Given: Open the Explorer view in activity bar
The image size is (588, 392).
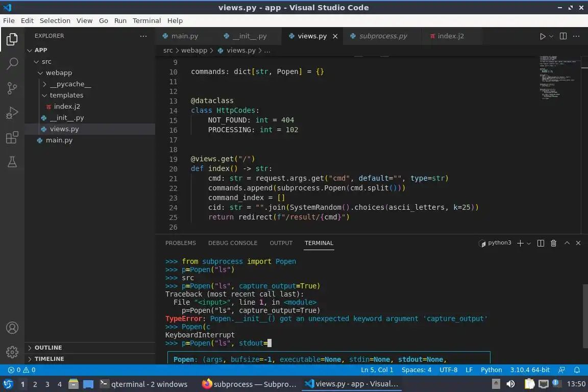Looking at the screenshot, I should pyautogui.click(x=12, y=39).
